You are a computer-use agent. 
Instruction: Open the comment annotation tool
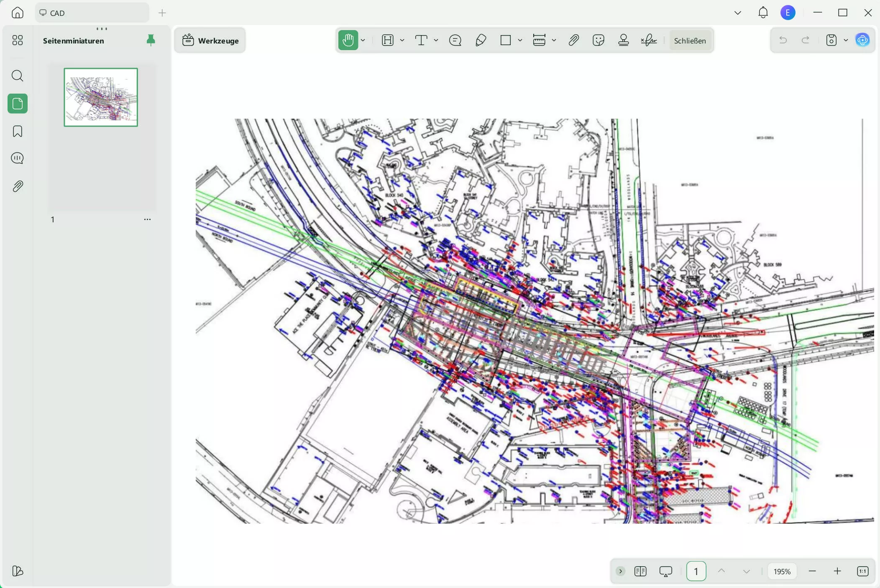tap(455, 40)
